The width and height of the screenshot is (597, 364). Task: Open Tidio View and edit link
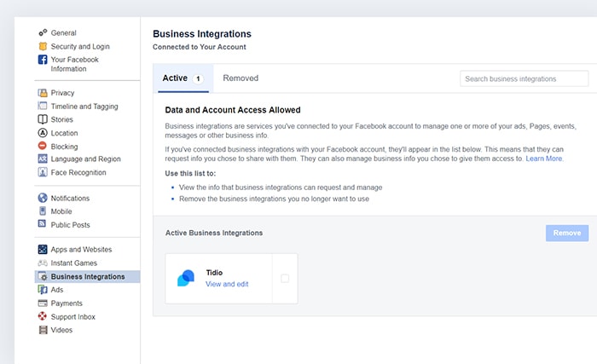pos(227,284)
